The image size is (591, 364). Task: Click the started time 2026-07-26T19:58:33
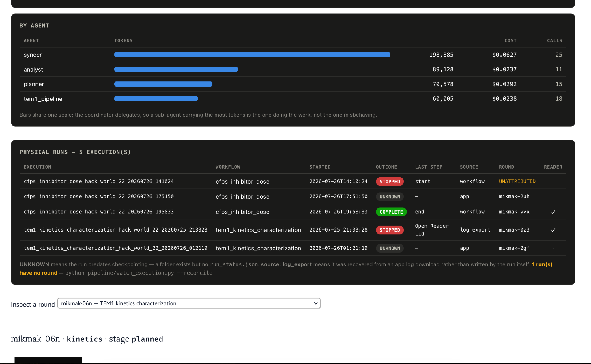(x=338, y=212)
